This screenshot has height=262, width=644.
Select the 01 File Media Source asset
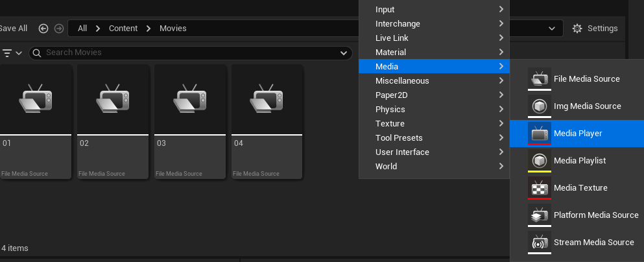[35, 121]
